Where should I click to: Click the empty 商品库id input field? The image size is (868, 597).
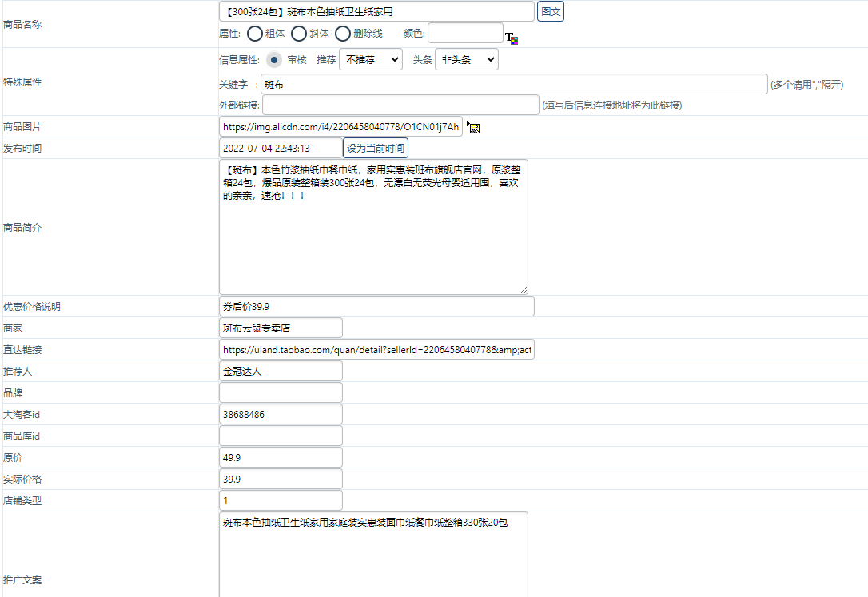[x=281, y=436]
